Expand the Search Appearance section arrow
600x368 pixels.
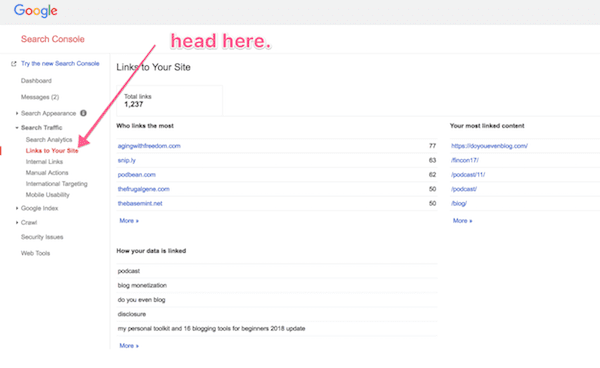tap(17, 113)
